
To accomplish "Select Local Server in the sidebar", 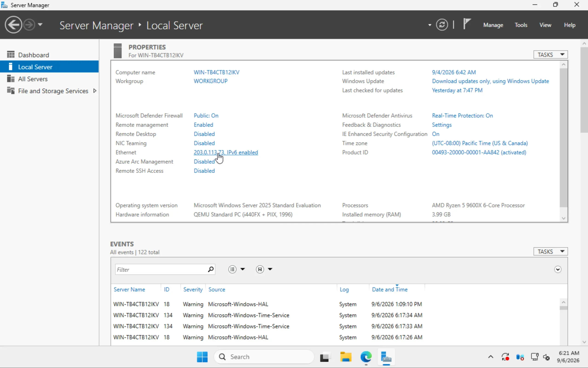I will point(49,67).
